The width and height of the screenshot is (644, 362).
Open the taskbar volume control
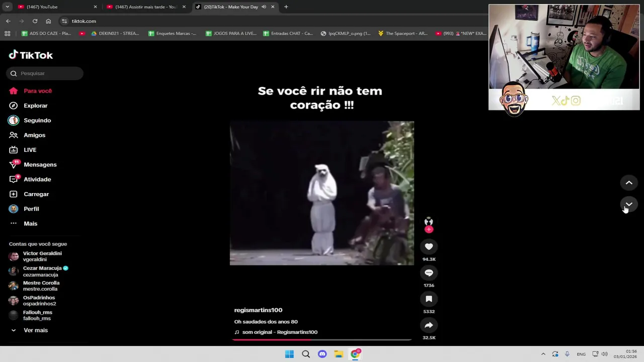(x=604, y=354)
